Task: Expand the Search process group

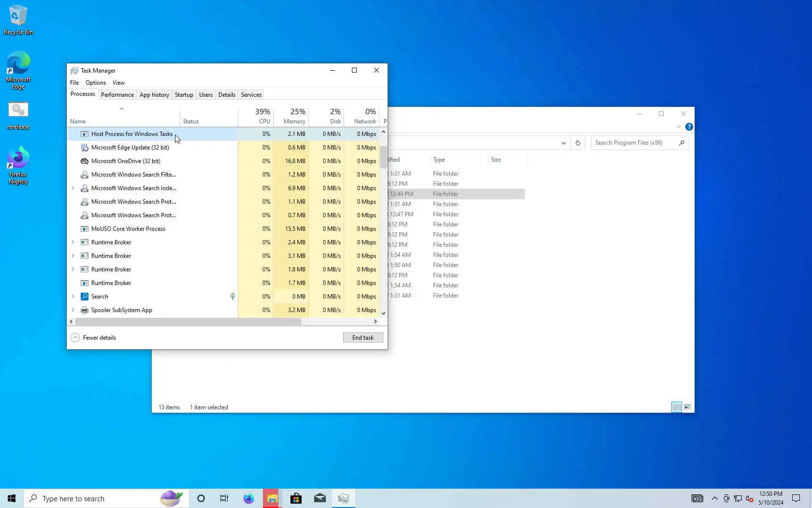Action: (x=73, y=297)
